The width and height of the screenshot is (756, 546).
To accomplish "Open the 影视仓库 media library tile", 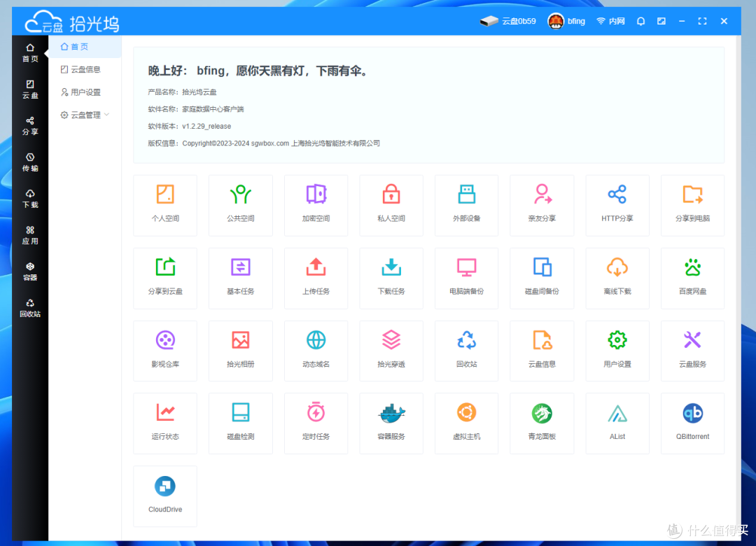I will [x=165, y=351].
